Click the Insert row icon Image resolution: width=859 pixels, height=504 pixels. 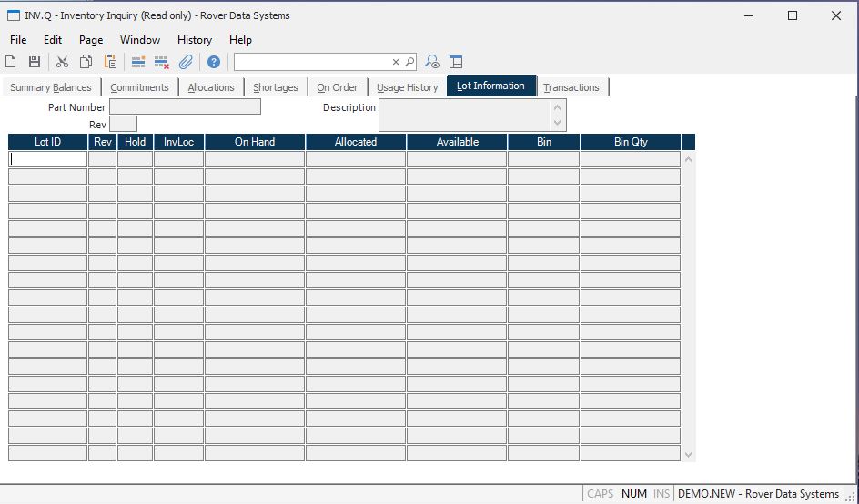click(x=138, y=62)
